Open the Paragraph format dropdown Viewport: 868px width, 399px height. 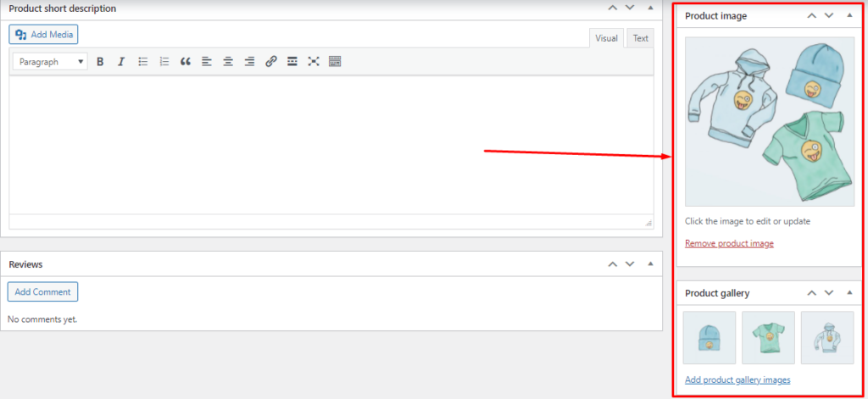50,62
